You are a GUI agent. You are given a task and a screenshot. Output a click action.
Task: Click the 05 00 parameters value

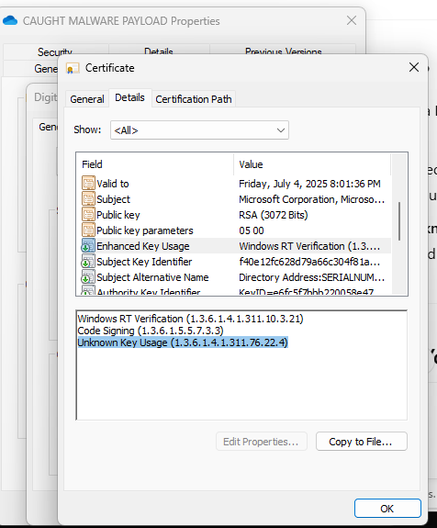(251, 231)
